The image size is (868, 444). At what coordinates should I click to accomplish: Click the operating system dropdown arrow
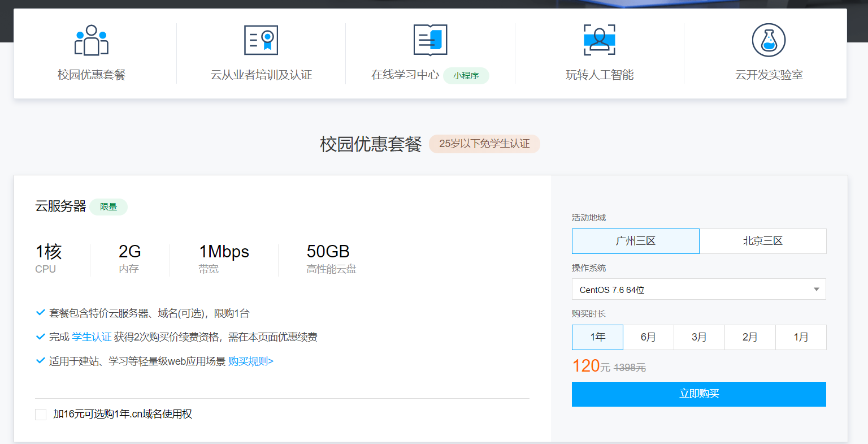coord(817,290)
